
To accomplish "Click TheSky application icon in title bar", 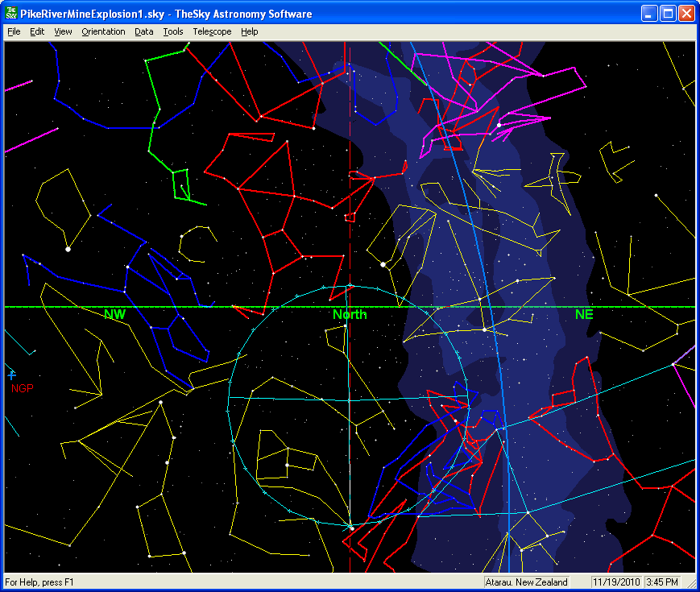I will point(12,14).
